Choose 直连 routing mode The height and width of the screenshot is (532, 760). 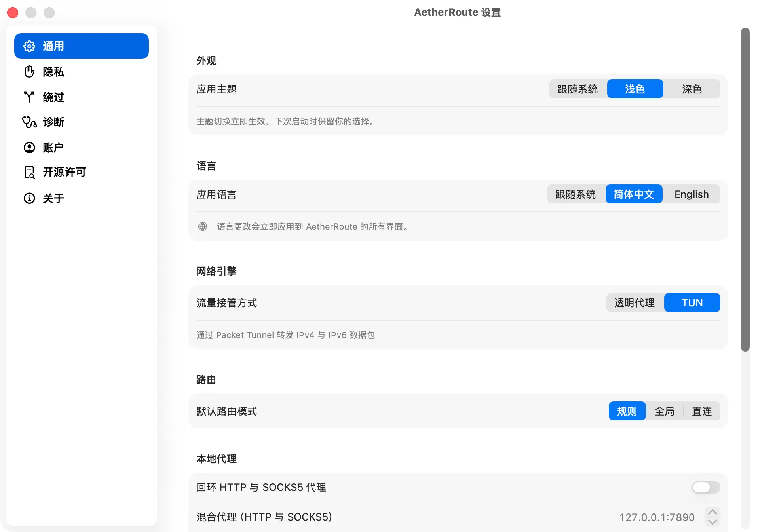pyautogui.click(x=702, y=411)
